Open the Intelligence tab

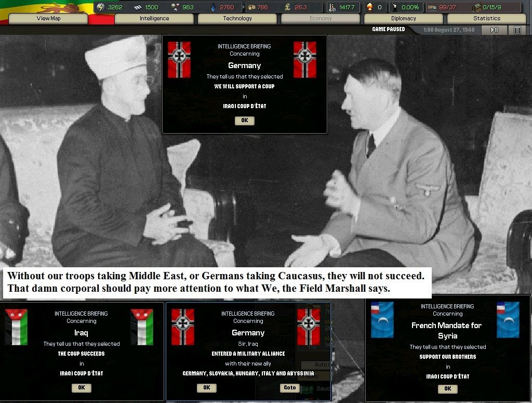[154, 19]
